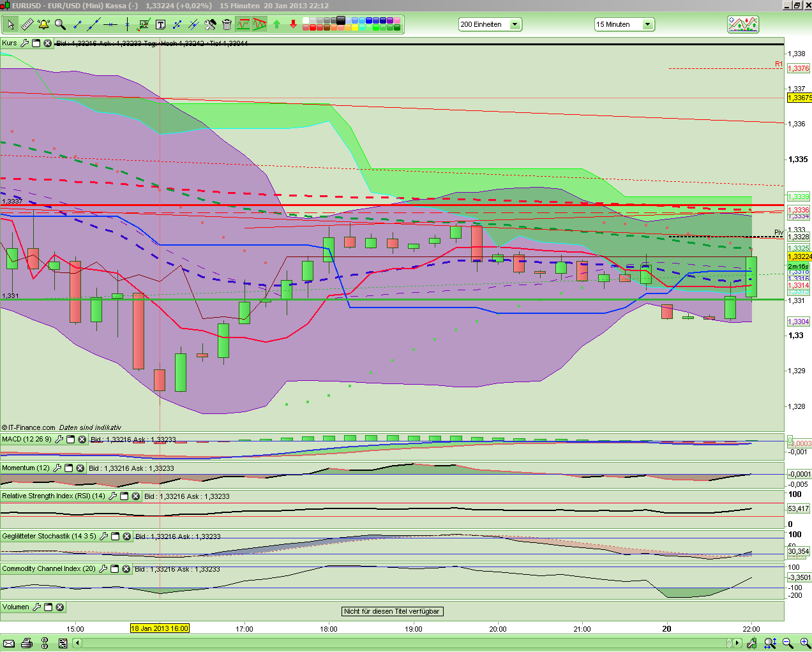Maximize the MACD panel
812x652 pixels.
pos(71,440)
